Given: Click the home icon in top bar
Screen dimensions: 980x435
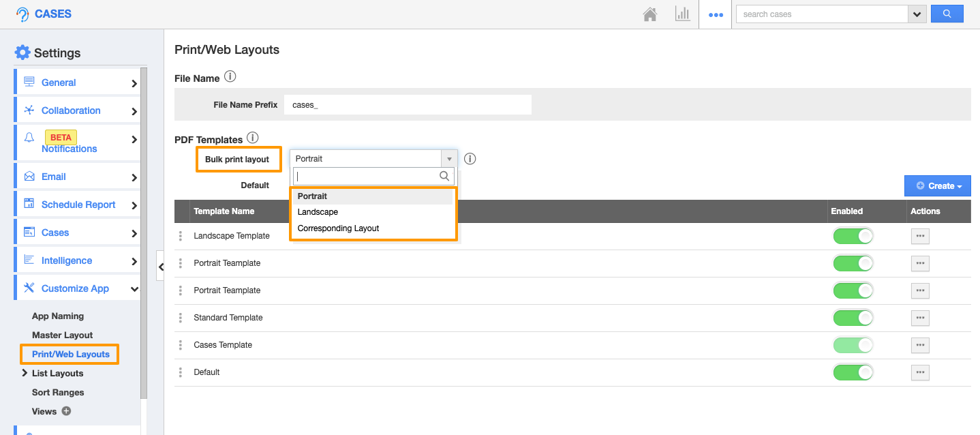Looking at the screenshot, I should tap(650, 14).
